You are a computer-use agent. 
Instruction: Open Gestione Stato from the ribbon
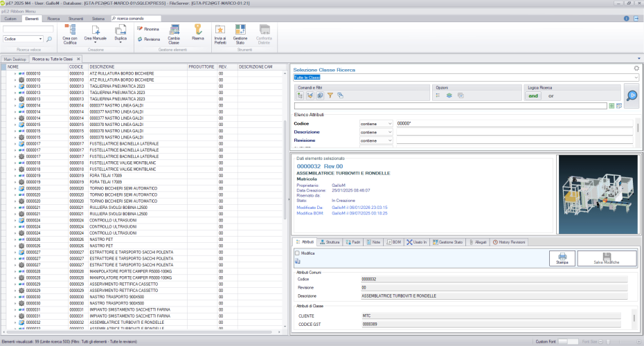(x=240, y=30)
